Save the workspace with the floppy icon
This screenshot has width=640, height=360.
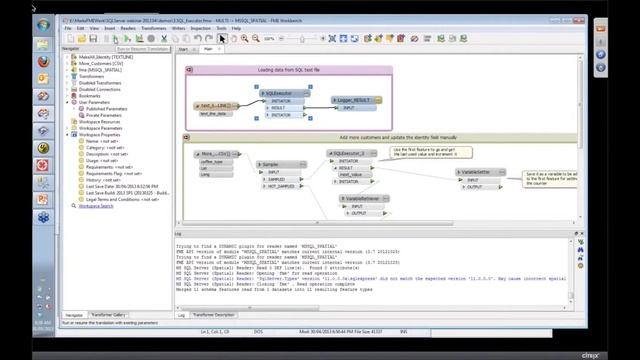click(x=93, y=38)
